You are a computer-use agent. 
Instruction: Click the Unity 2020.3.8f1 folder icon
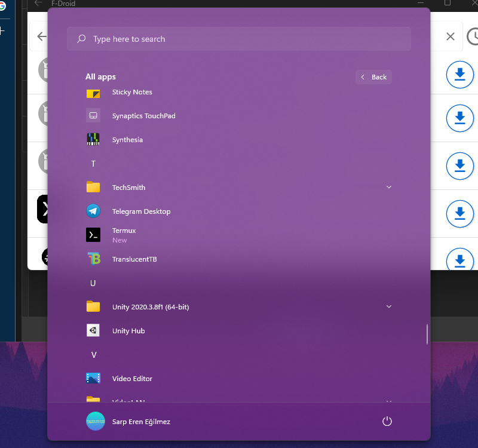(x=93, y=306)
